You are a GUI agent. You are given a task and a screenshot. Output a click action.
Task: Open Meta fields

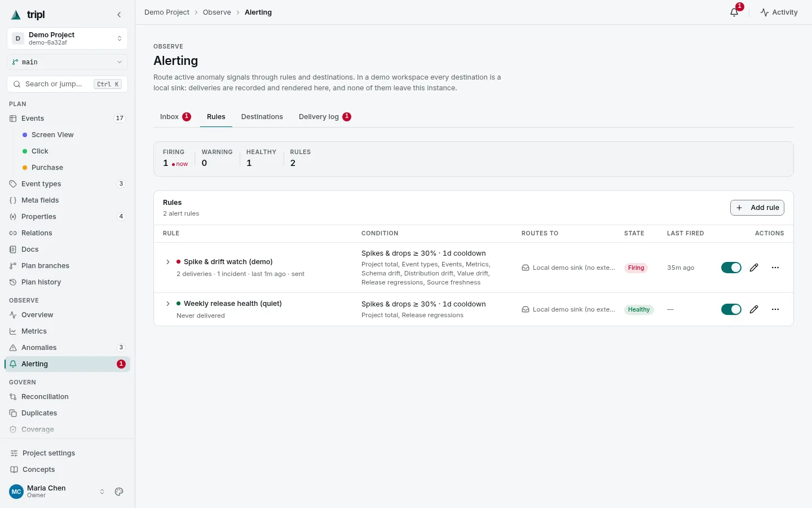67,200
